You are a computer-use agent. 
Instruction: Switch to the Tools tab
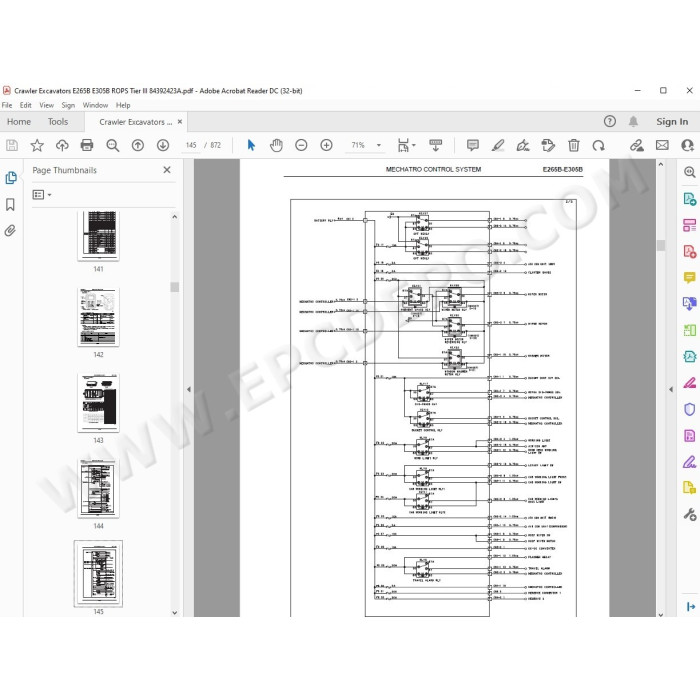point(58,121)
